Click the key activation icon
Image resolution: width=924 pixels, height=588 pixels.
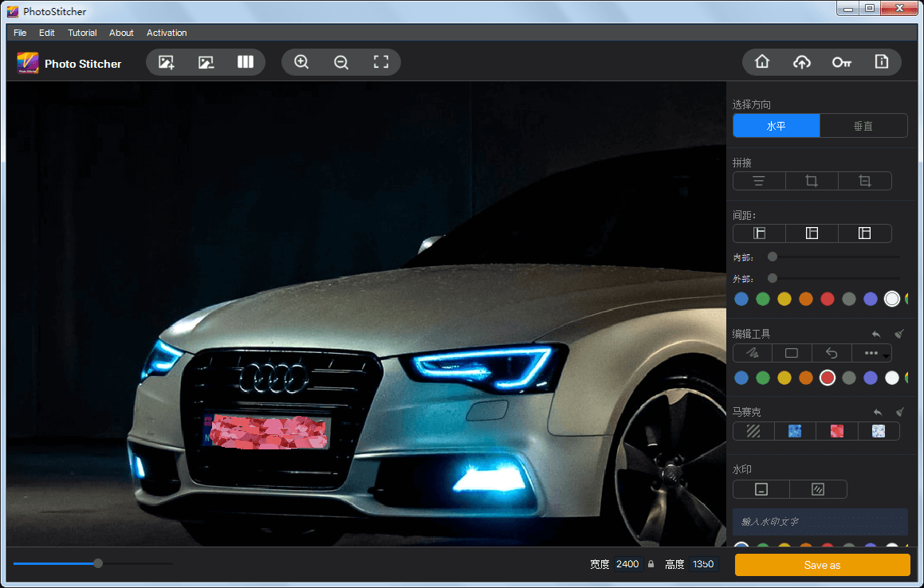[x=842, y=62]
